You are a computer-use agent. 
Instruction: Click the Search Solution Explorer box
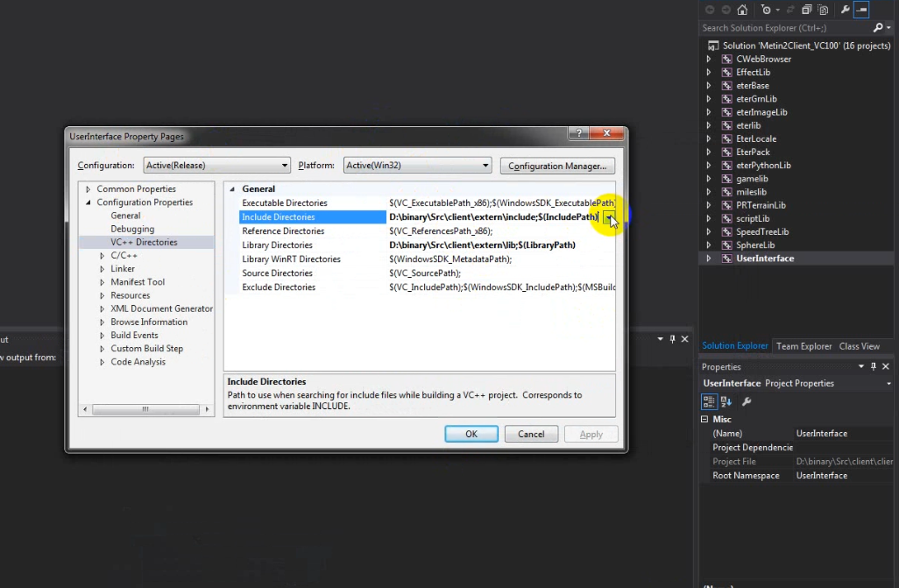pyautogui.click(x=785, y=27)
